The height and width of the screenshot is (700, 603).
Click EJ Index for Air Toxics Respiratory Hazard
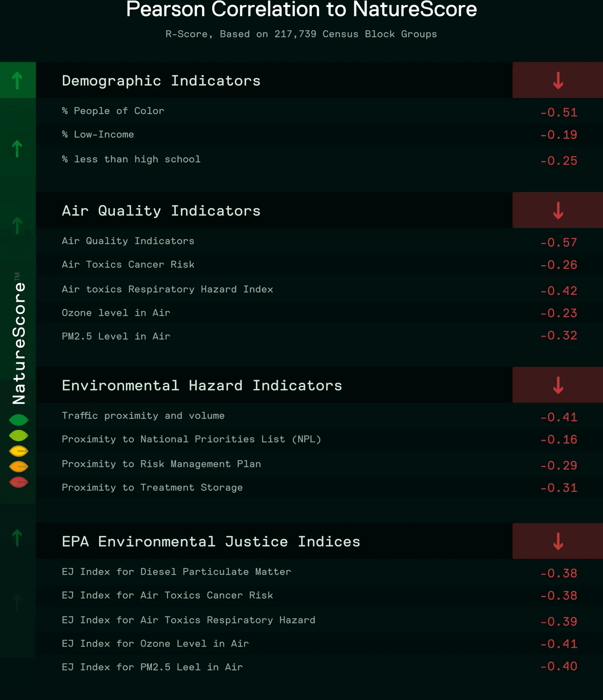point(188,620)
